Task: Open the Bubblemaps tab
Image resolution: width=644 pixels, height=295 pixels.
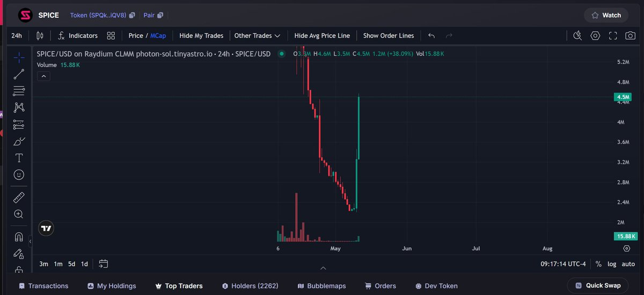Action: click(x=321, y=286)
